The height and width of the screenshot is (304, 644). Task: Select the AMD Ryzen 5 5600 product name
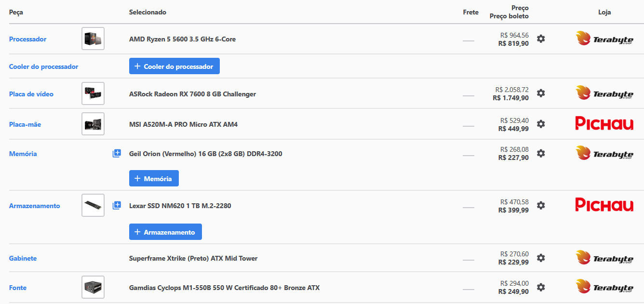(x=182, y=39)
